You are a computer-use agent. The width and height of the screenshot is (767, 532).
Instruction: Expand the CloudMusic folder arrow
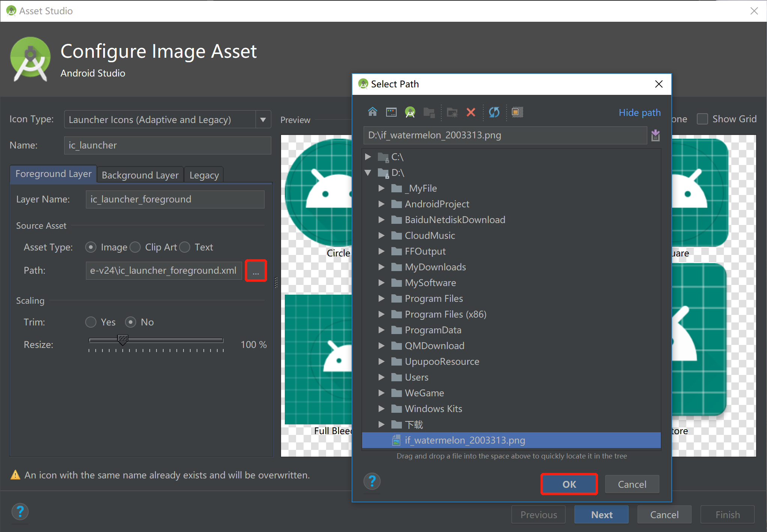pos(382,235)
